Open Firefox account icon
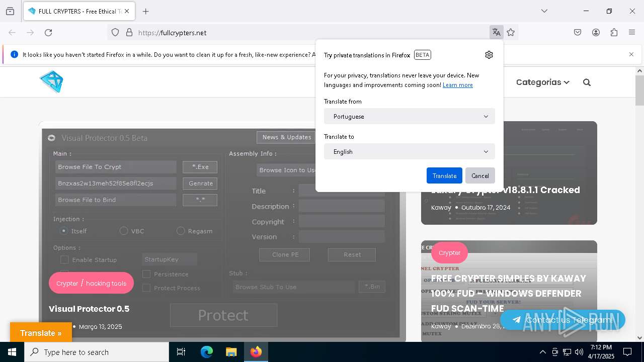644x362 pixels. click(x=596, y=32)
